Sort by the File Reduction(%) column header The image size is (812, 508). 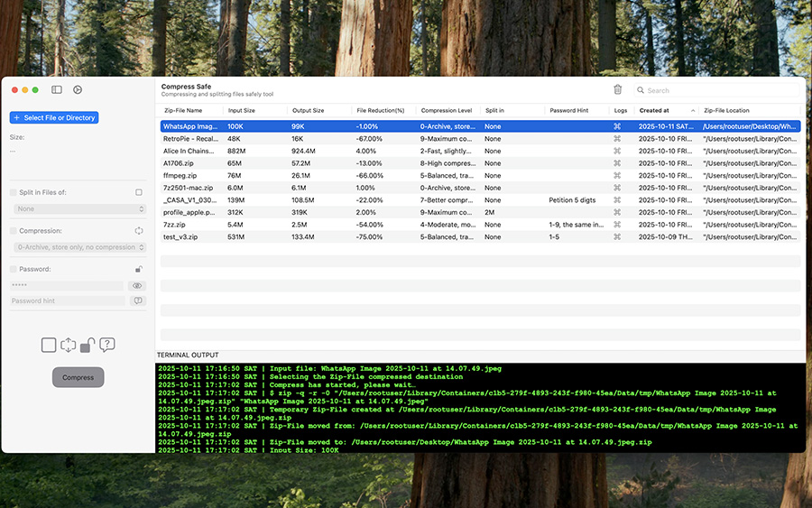click(380, 110)
